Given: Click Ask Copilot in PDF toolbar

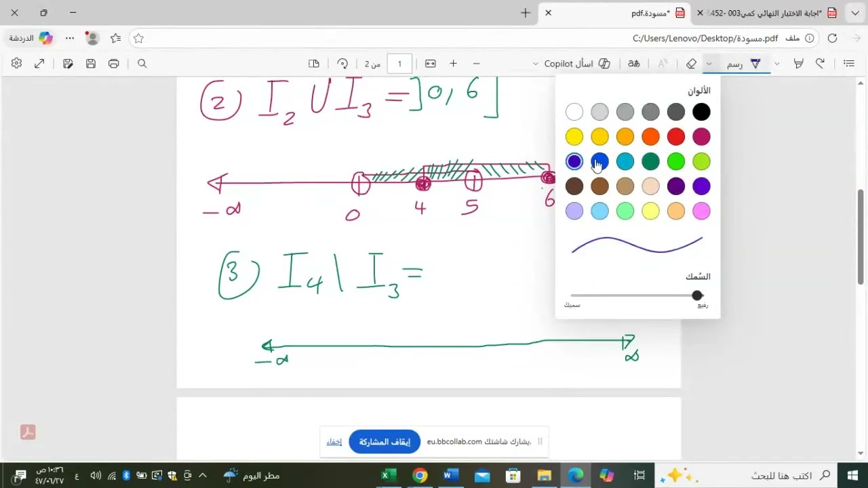Looking at the screenshot, I should [x=577, y=64].
